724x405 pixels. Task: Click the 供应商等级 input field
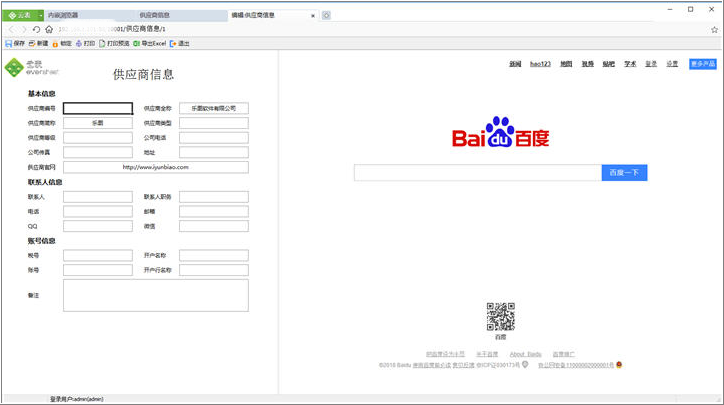(98, 138)
